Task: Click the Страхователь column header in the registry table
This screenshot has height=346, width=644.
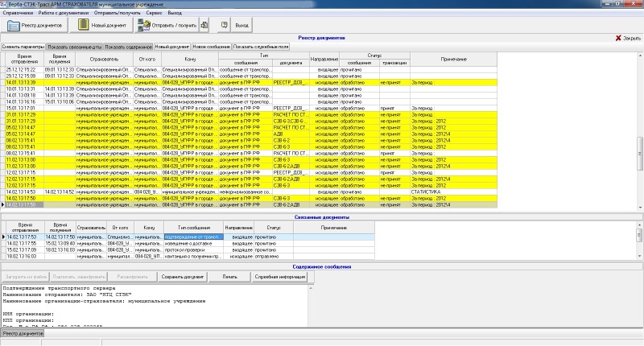Action: coord(104,59)
